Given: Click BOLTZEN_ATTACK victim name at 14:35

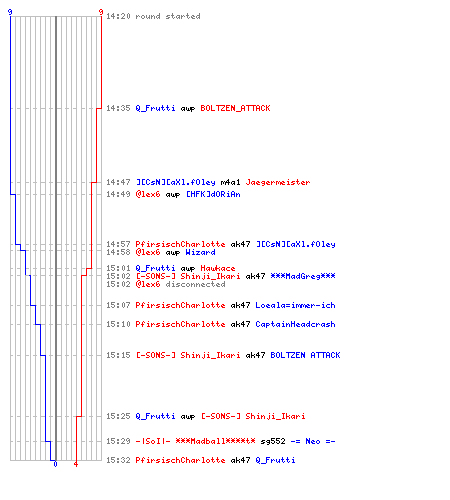Looking at the screenshot, I should pos(235,108).
